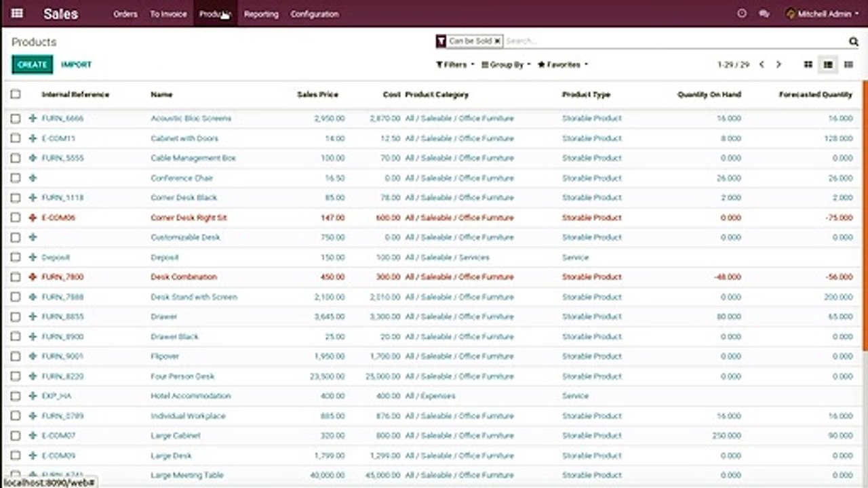868x488 pixels.
Task: Click drag handle of Deposit row
Action: coord(33,257)
